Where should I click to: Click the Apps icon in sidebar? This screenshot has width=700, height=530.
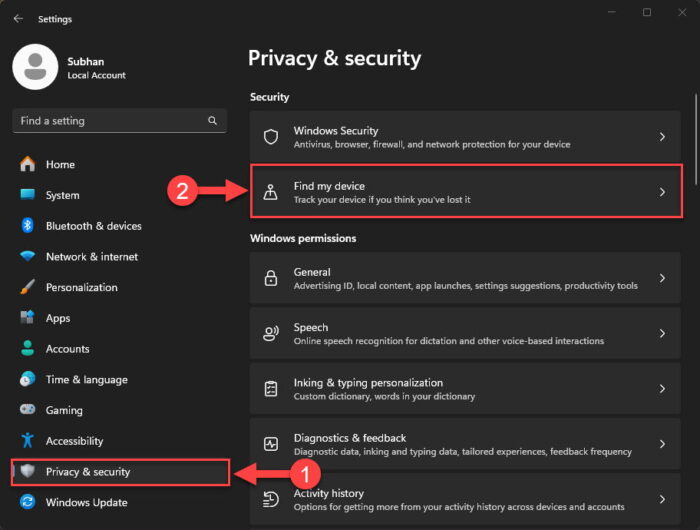click(x=28, y=317)
